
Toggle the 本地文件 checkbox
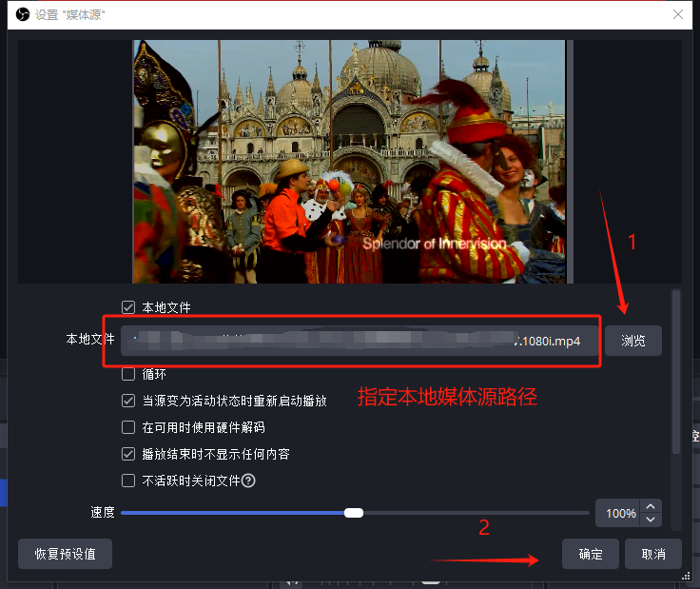[128, 307]
